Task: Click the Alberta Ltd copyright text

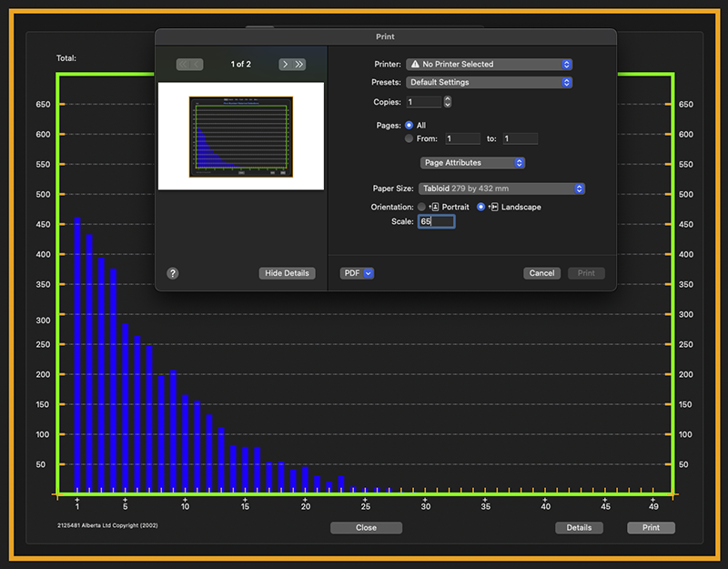Action: 107,526
